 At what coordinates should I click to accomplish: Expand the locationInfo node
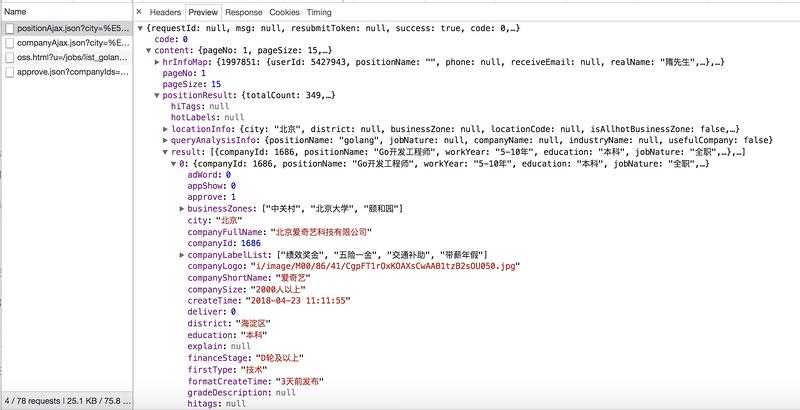(165, 129)
